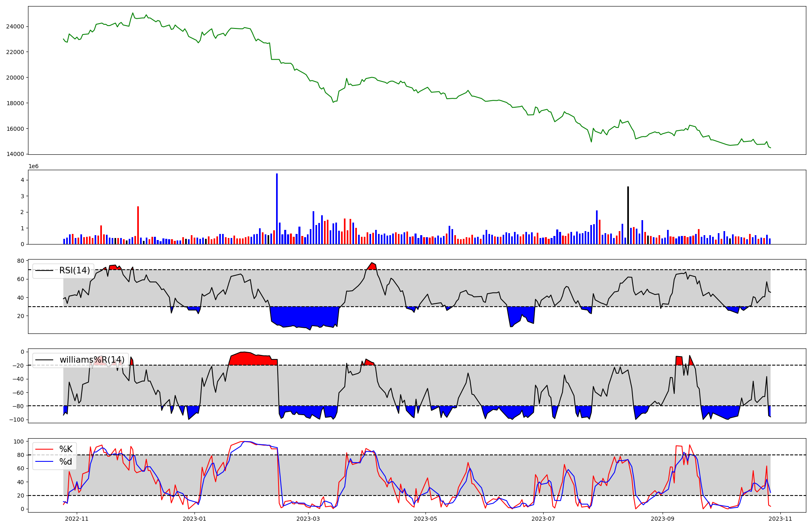Click the red %K legend line sample

pos(45,449)
